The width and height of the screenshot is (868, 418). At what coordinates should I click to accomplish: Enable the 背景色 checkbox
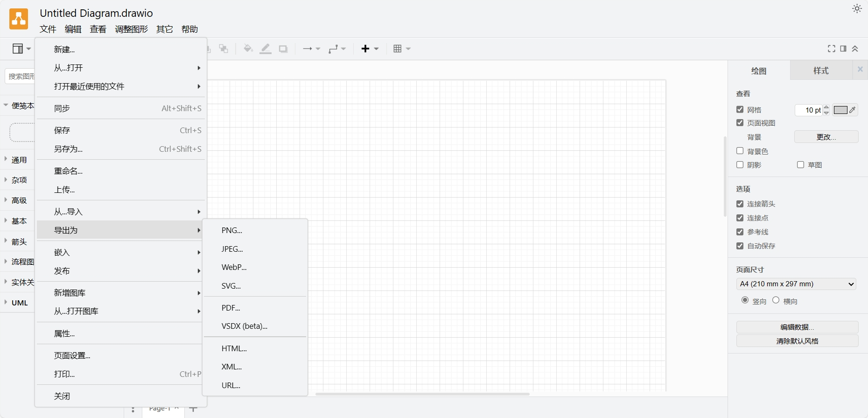[740, 151]
